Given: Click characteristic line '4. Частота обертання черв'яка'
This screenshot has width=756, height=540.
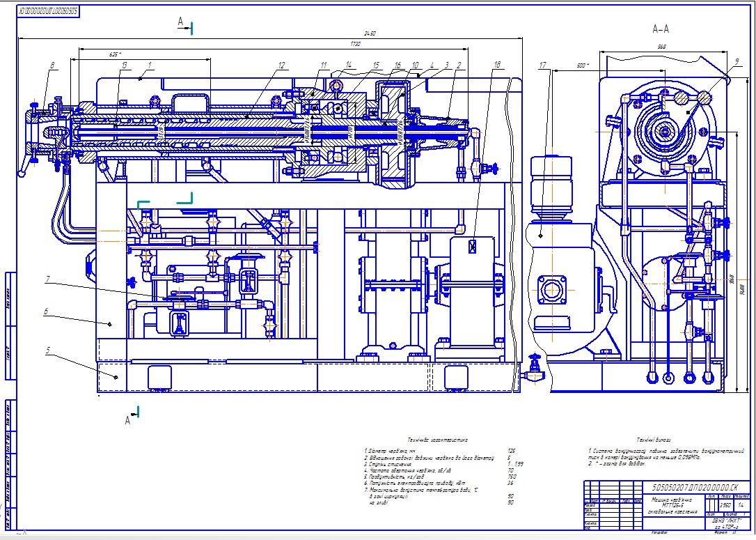Looking at the screenshot, I should pos(407,470).
